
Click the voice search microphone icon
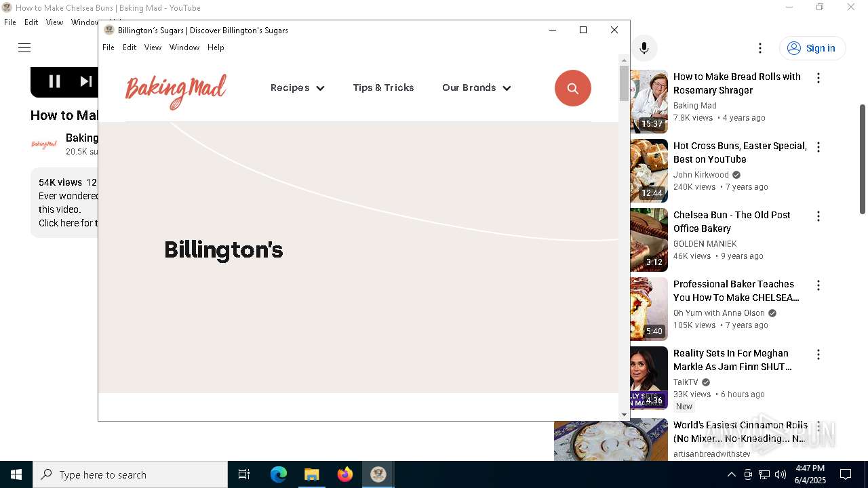[x=644, y=48]
